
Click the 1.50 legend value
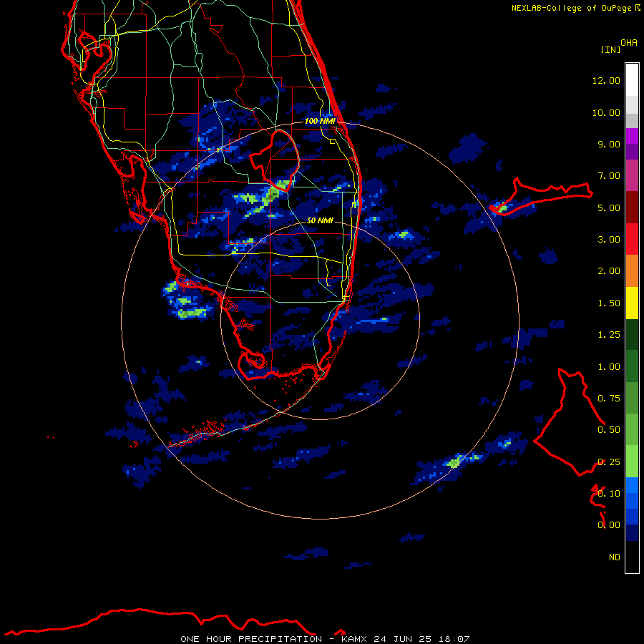(609, 303)
